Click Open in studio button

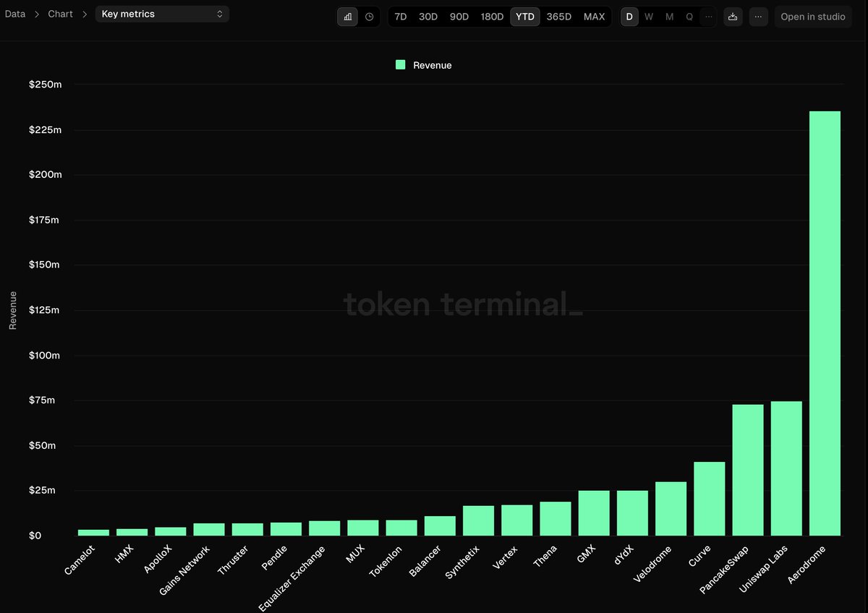(813, 17)
